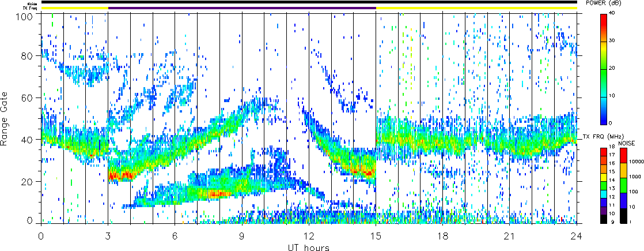This screenshot has width=644, height=251.
Task: Click the "TX FRQ (MHz)" legend title
Action: 603,136
